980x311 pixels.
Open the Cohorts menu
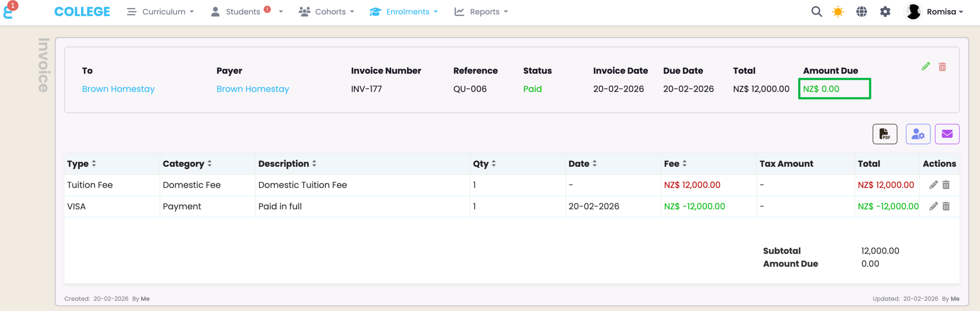coord(327,12)
